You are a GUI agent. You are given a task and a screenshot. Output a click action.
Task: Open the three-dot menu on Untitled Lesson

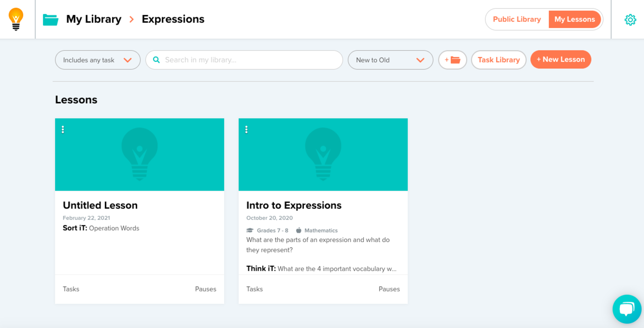(x=63, y=130)
